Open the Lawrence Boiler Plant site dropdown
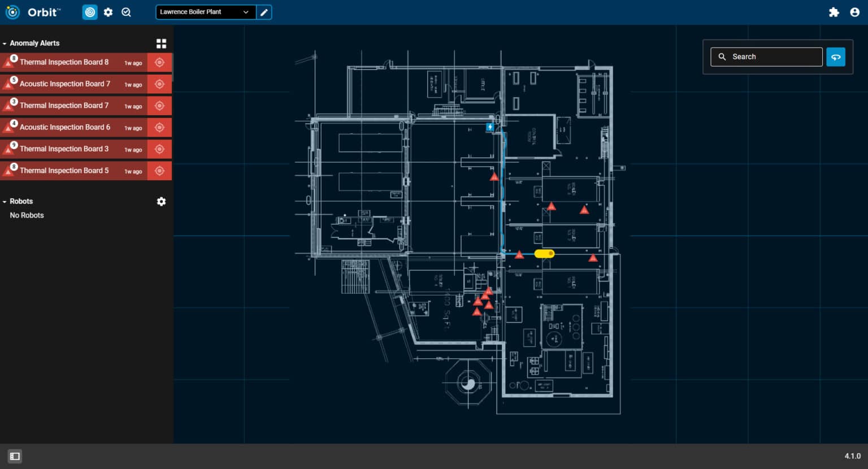 205,12
